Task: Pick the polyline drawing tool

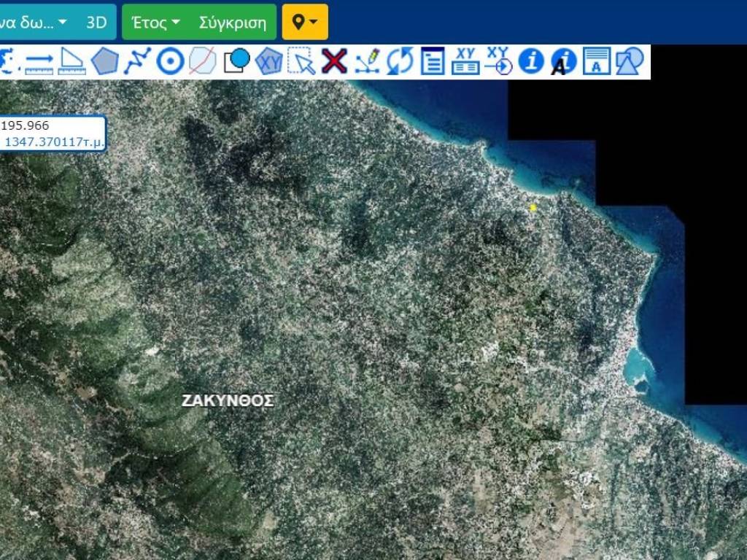Action: [x=137, y=62]
